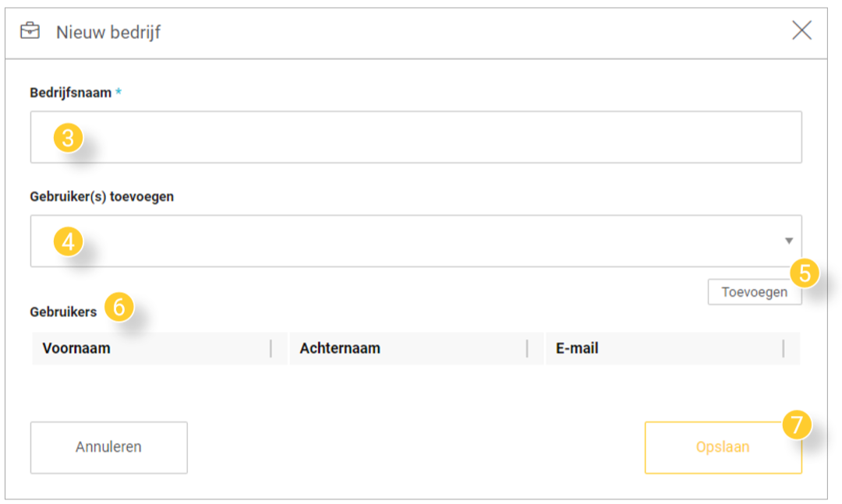Click the yellow number 3 marker
The width and height of the screenshot is (842, 504).
68,139
